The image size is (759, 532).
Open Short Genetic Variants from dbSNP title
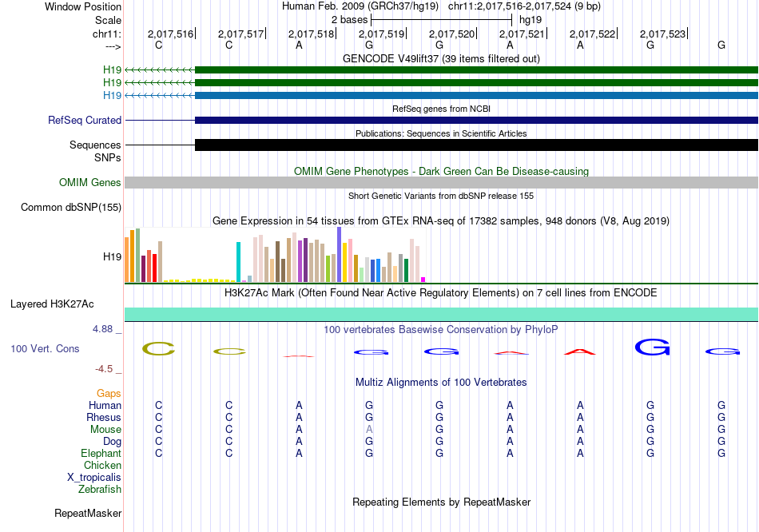(441, 196)
